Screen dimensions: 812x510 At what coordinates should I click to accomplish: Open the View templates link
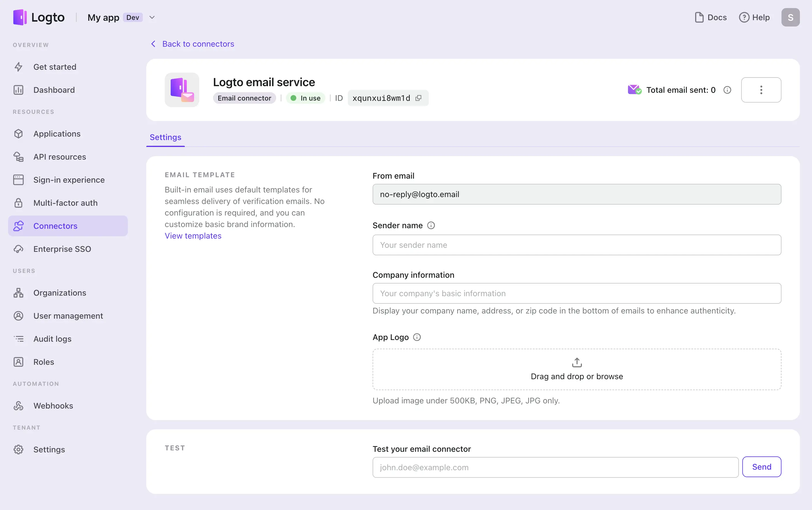(x=193, y=236)
